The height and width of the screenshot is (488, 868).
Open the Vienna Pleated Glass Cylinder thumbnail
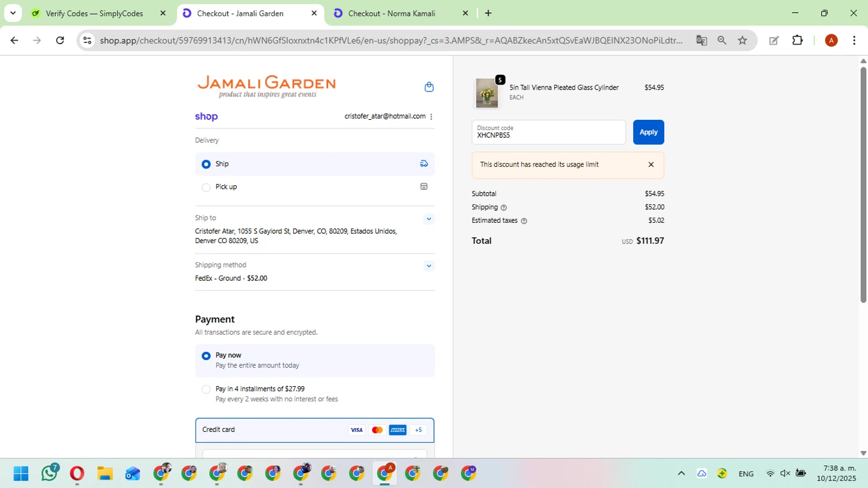tap(487, 93)
